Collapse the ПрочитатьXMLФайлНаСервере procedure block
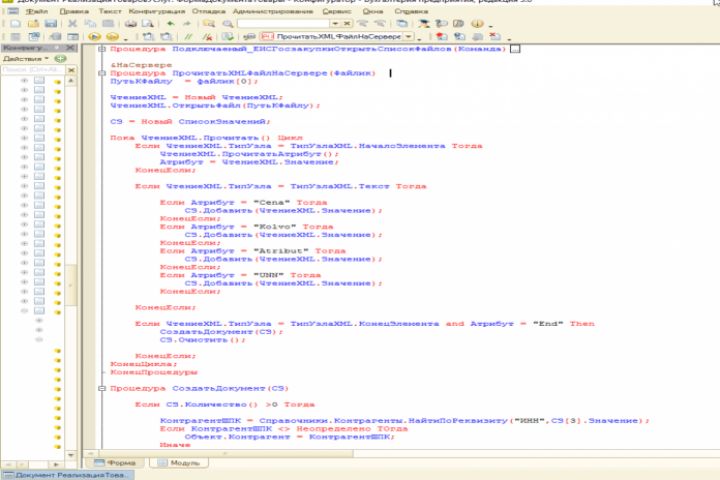 [102, 73]
